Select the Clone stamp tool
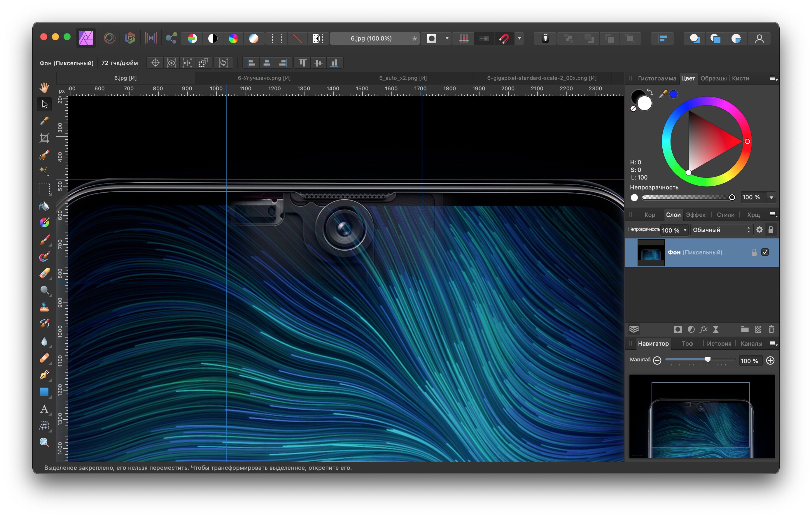Image resolution: width=812 pixels, height=517 pixels. [44, 307]
